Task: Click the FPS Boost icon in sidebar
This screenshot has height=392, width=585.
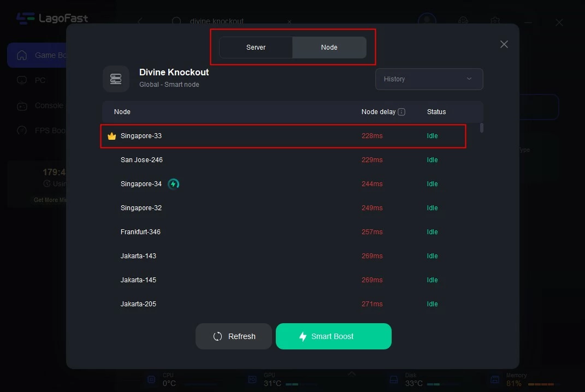Action: (x=22, y=130)
